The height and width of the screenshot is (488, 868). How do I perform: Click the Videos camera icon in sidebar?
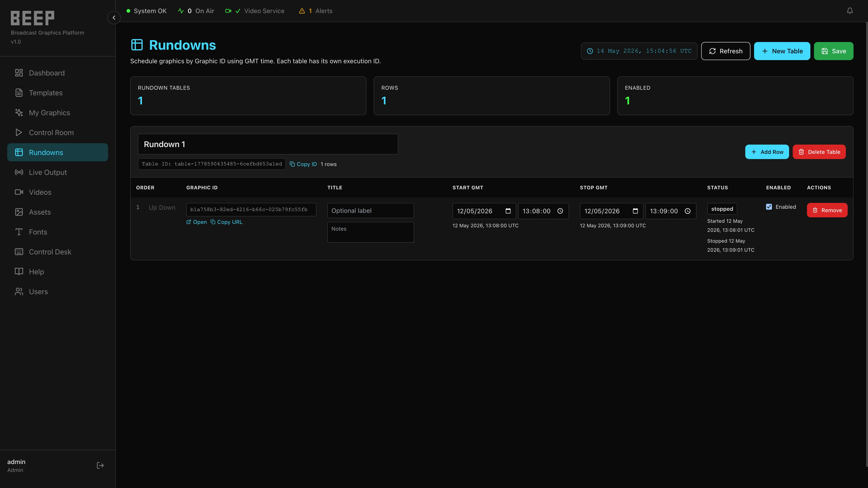pyautogui.click(x=19, y=192)
